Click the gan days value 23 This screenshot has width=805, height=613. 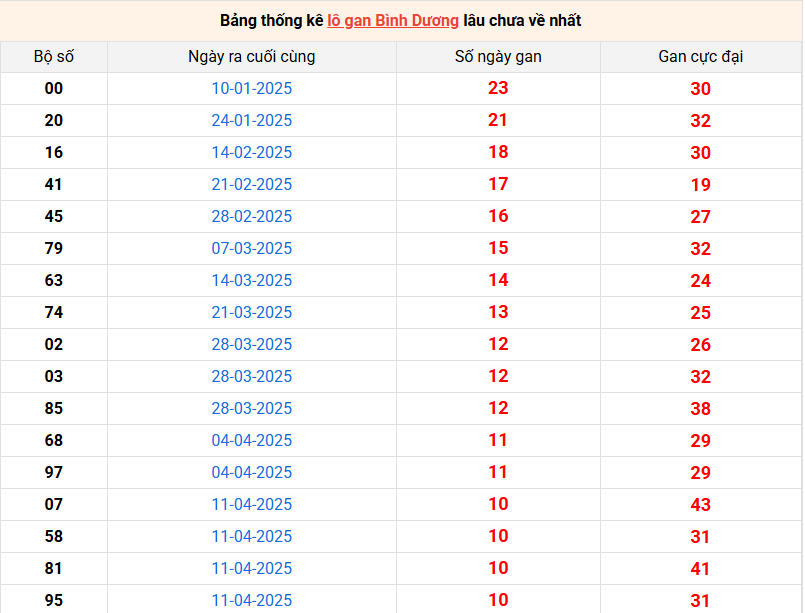pyautogui.click(x=498, y=88)
